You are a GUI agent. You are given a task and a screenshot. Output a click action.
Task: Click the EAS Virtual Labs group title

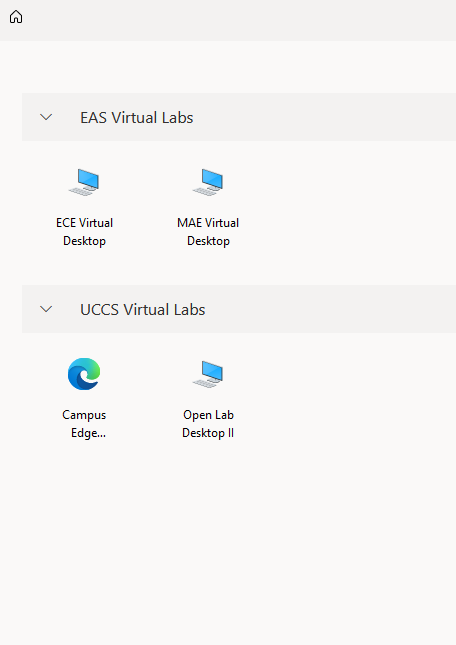pyautogui.click(x=137, y=118)
